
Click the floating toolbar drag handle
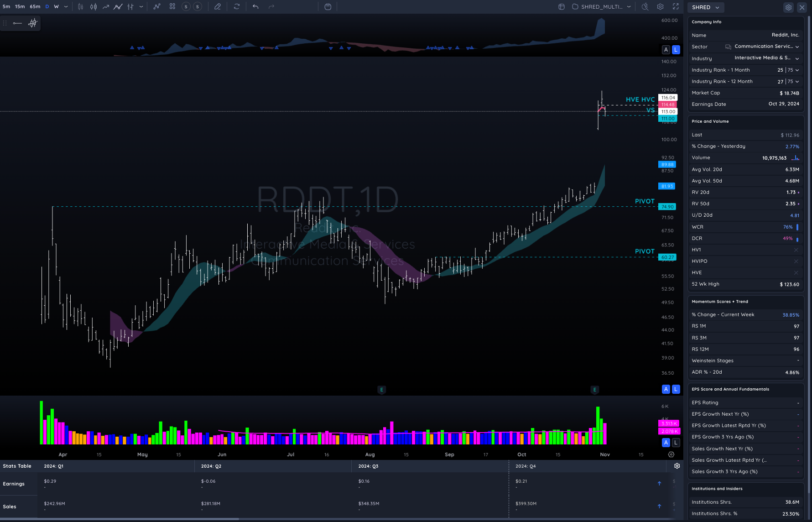[x=5, y=23]
